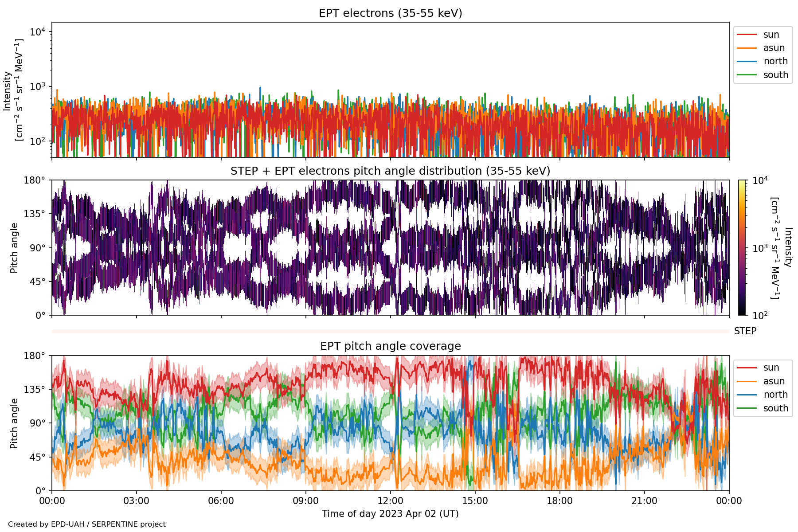Click the 06:00 time tick label
The height and width of the screenshot is (532, 798).
click(221, 501)
